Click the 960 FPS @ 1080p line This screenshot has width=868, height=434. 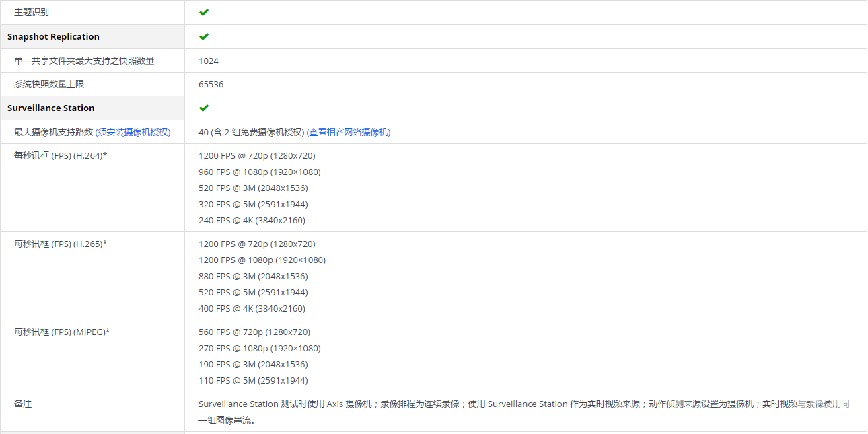point(260,172)
